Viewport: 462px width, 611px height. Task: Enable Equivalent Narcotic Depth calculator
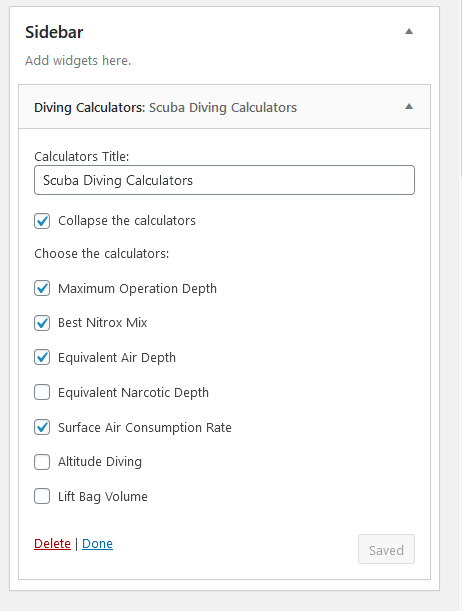(42, 392)
